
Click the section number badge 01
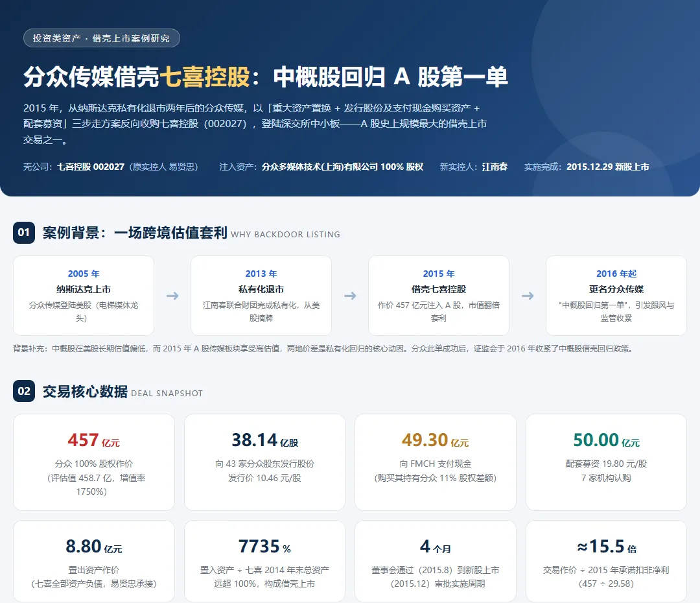click(24, 233)
